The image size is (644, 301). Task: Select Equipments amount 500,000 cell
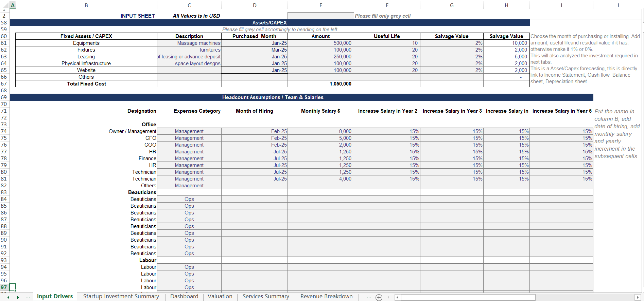click(321, 43)
